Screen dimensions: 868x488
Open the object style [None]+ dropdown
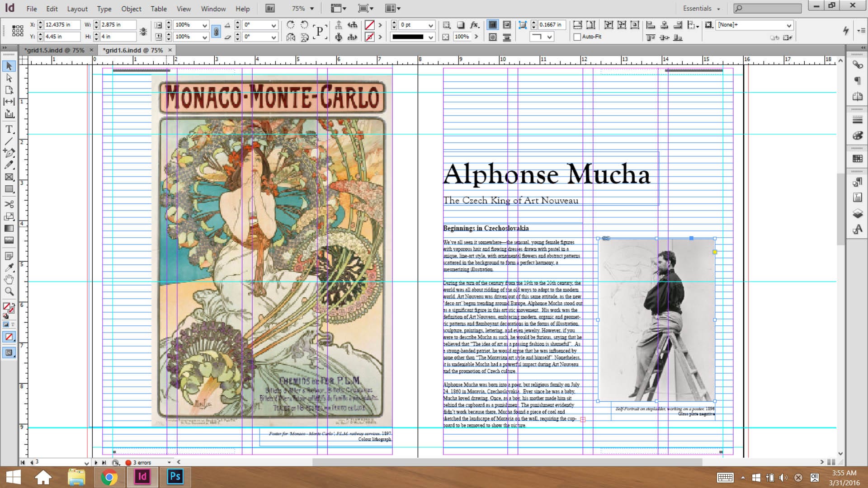(x=789, y=25)
